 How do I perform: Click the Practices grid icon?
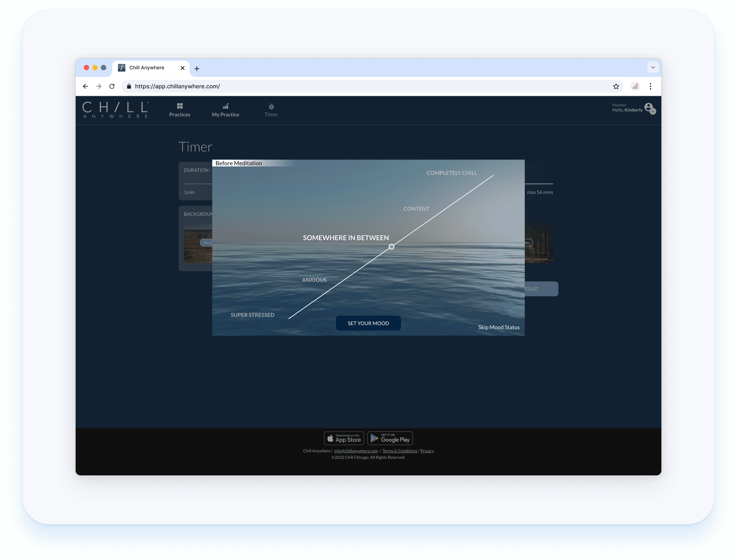click(x=180, y=106)
